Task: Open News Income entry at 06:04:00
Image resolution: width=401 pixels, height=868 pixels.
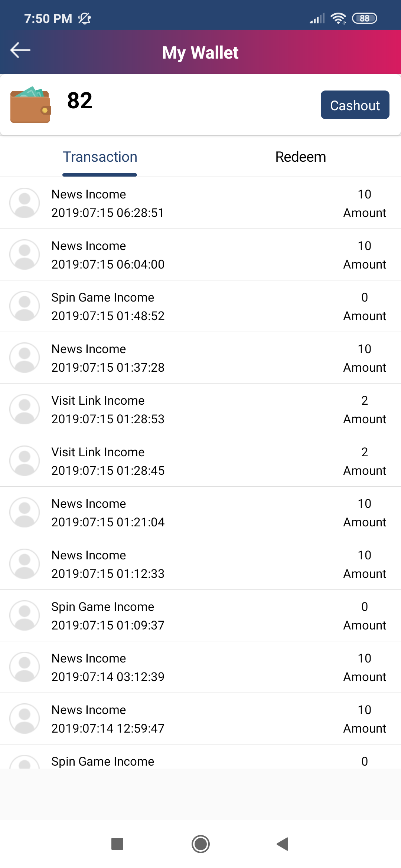Action: pyautogui.click(x=200, y=255)
